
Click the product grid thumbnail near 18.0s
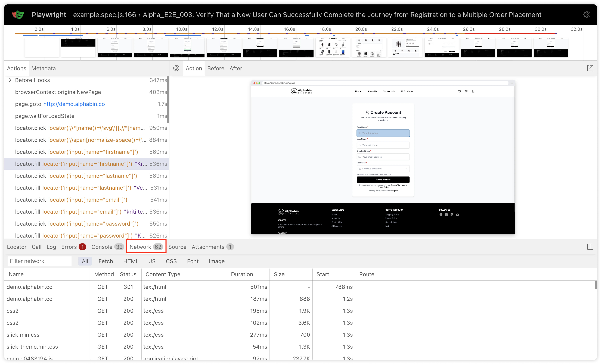332,47
